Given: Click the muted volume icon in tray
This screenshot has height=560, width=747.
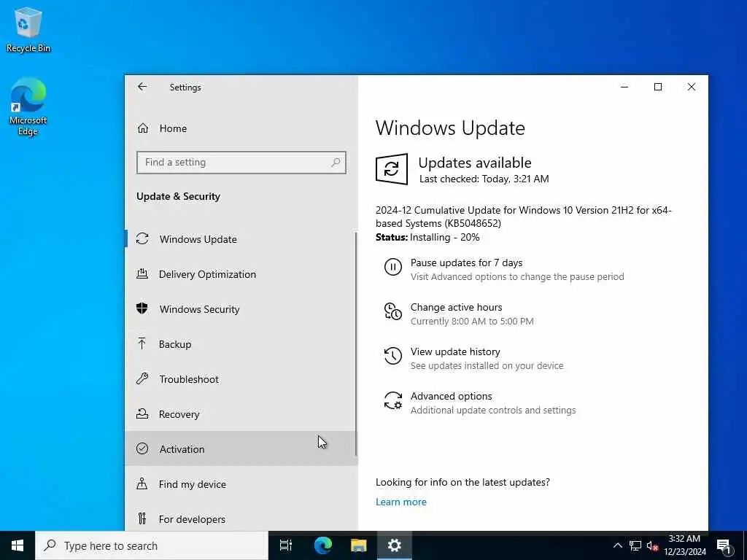Looking at the screenshot, I should pos(652,546).
